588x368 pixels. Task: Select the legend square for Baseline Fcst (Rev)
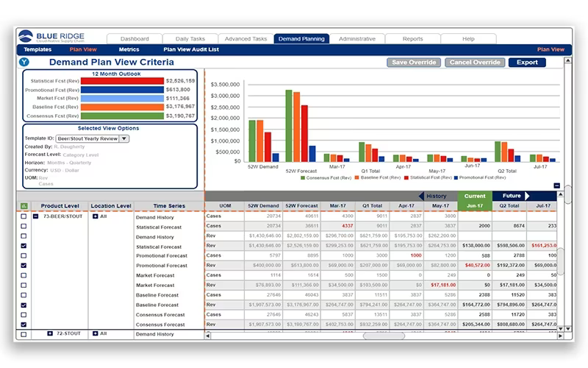[x=357, y=177]
